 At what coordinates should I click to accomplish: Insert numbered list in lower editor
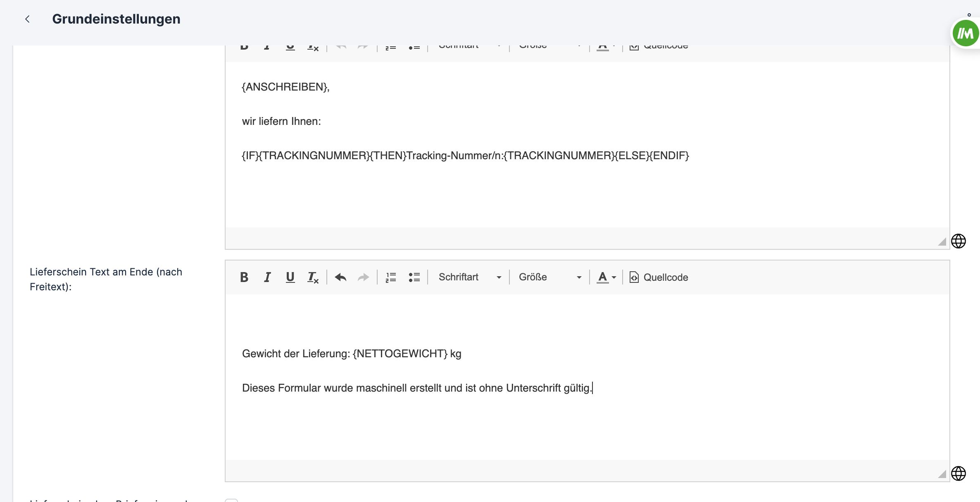(x=391, y=277)
